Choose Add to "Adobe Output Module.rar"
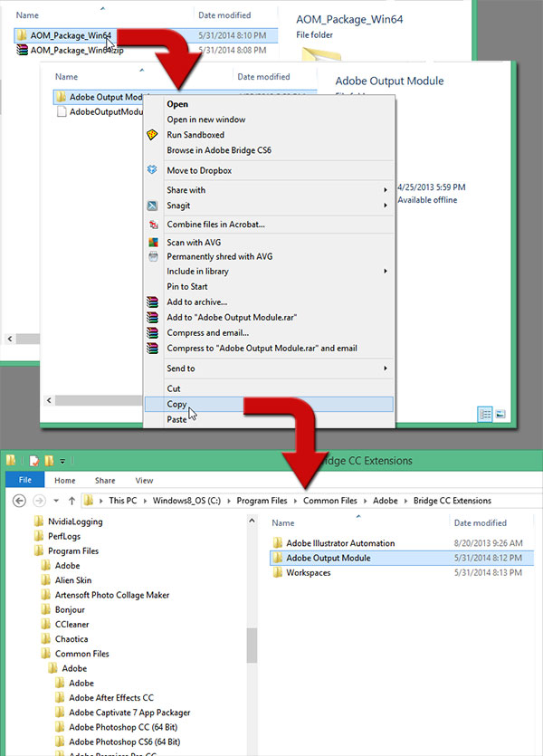This screenshot has width=543, height=756. click(x=232, y=317)
